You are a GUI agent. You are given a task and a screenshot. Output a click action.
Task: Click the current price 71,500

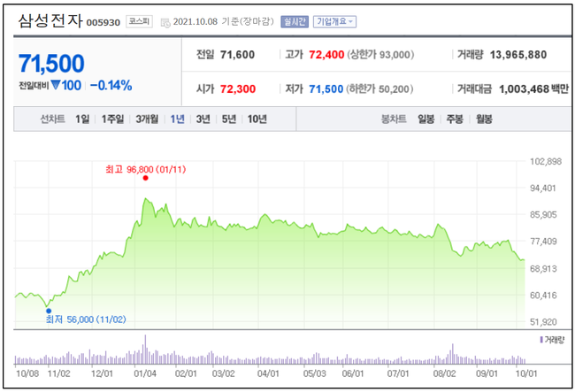[51, 64]
